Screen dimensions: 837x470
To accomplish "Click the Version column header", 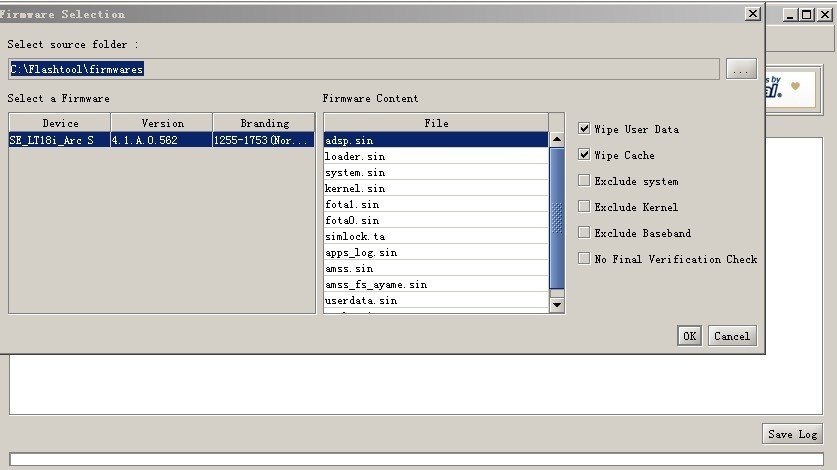I will tap(162, 123).
